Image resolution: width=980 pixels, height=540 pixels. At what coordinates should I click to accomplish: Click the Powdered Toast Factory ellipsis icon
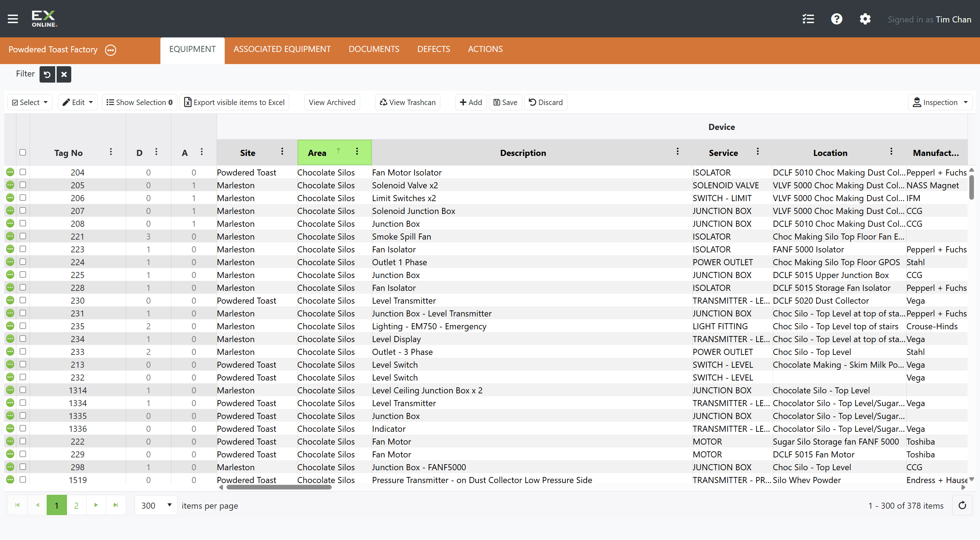pyautogui.click(x=111, y=50)
